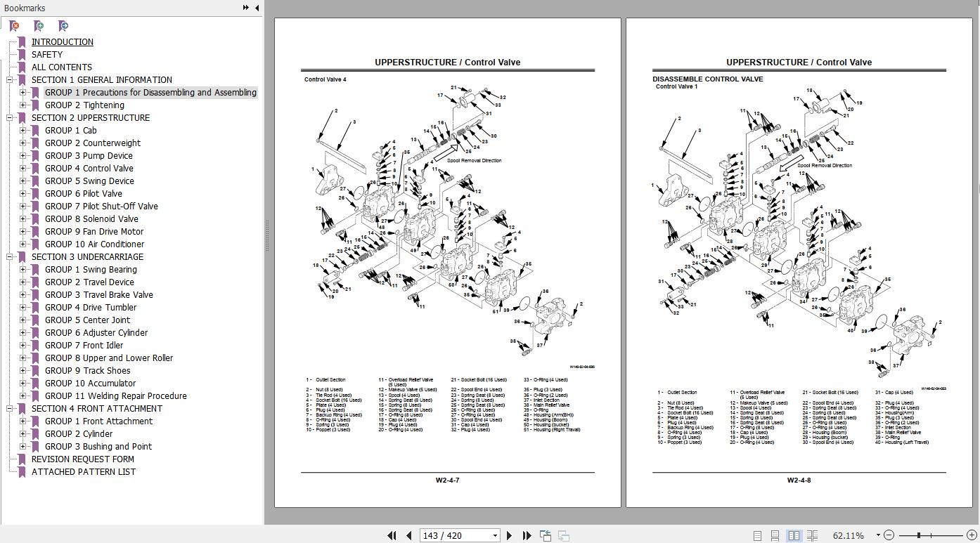Select GROUP 7 Pilot Shut-Off Valve
This screenshot has width=980, height=543.
pos(101,206)
